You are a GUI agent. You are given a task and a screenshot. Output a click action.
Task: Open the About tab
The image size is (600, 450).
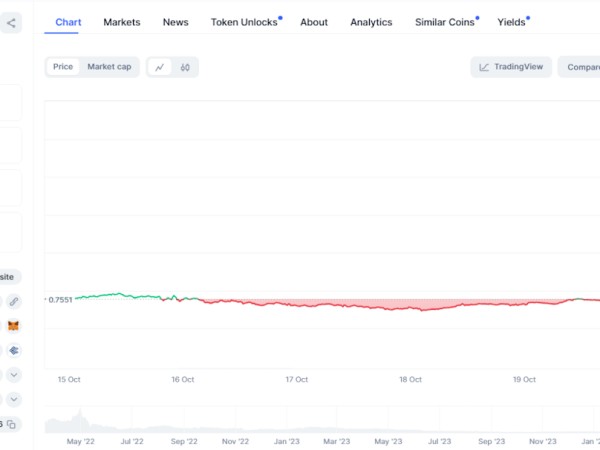pos(314,22)
